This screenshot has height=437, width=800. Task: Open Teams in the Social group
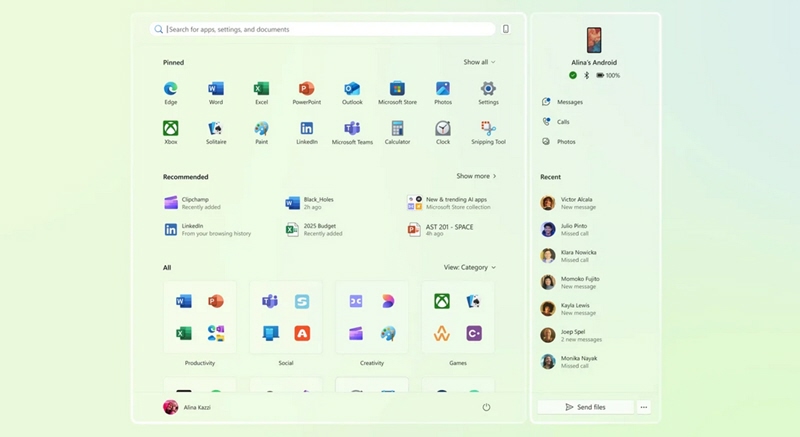(x=270, y=301)
